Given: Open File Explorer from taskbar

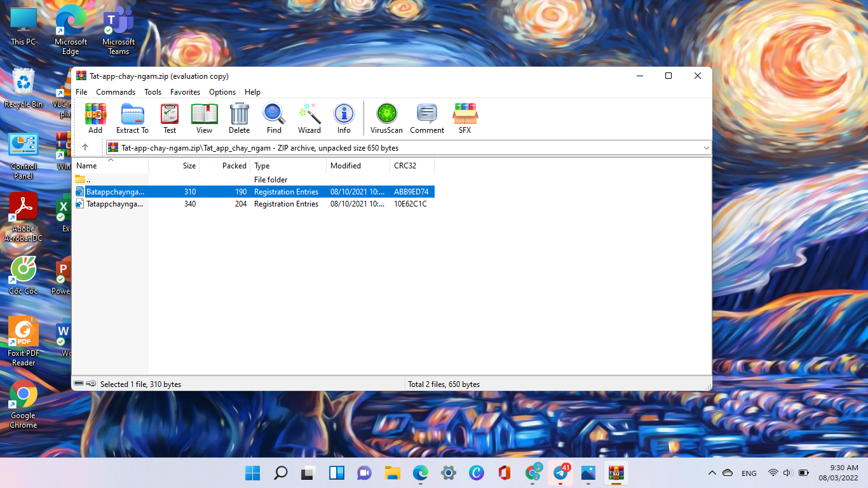Looking at the screenshot, I should click(x=392, y=473).
